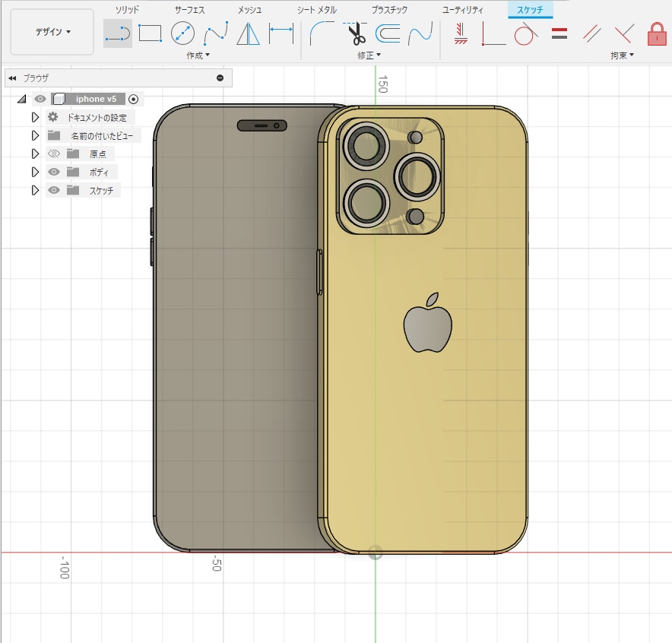This screenshot has height=643, width=672.
Task: Open the 作成 dropdown menu
Action: point(198,55)
